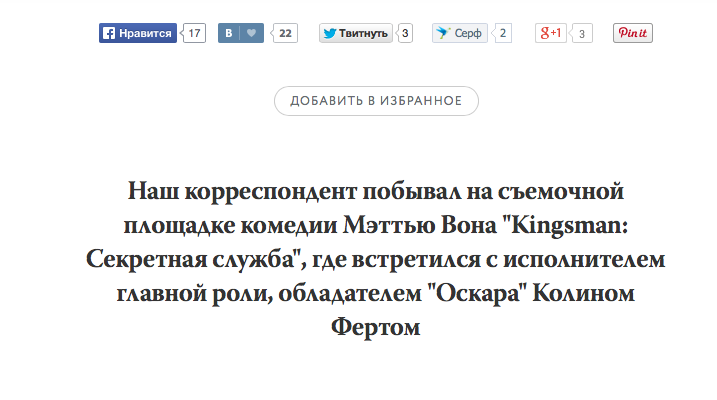The height and width of the screenshot is (400, 717).
Task: Click the Pinterest Pin it button
Action: (633, 33)
